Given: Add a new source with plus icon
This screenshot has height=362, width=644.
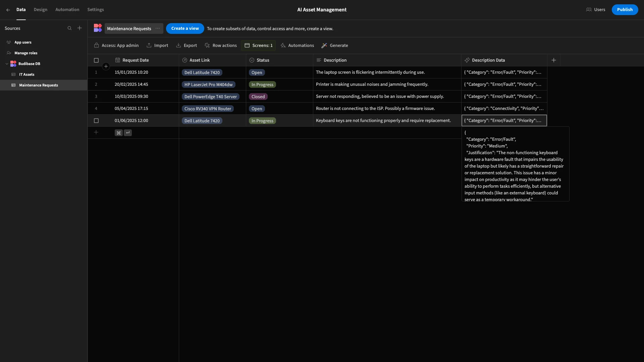Looking at the screenshot, I should click(79, 28).
